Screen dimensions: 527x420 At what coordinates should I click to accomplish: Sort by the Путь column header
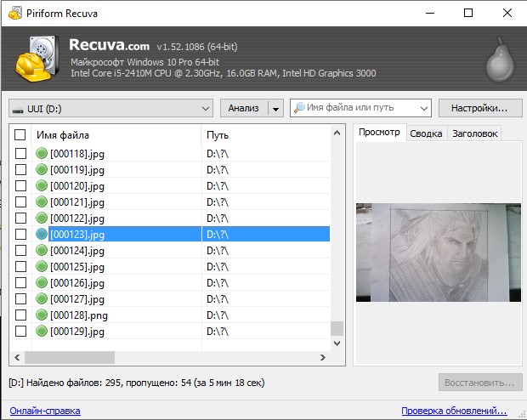pyautogui.click(x=266, y=135)
